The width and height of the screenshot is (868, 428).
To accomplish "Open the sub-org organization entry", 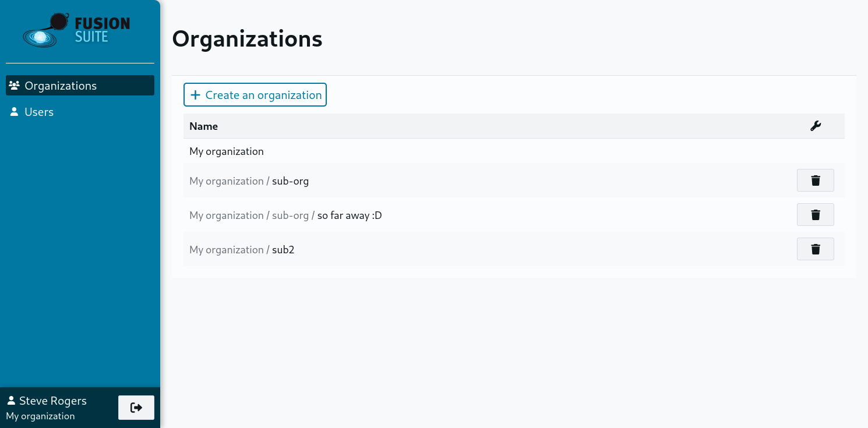I will [x=290, y=181].
